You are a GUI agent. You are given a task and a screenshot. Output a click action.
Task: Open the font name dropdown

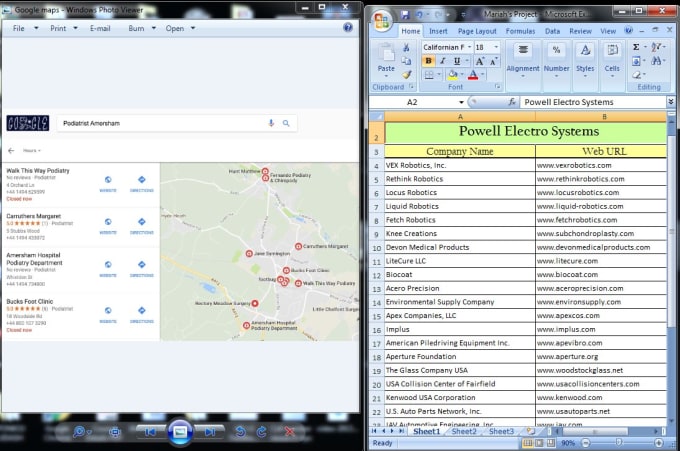(x=469, y=47)
